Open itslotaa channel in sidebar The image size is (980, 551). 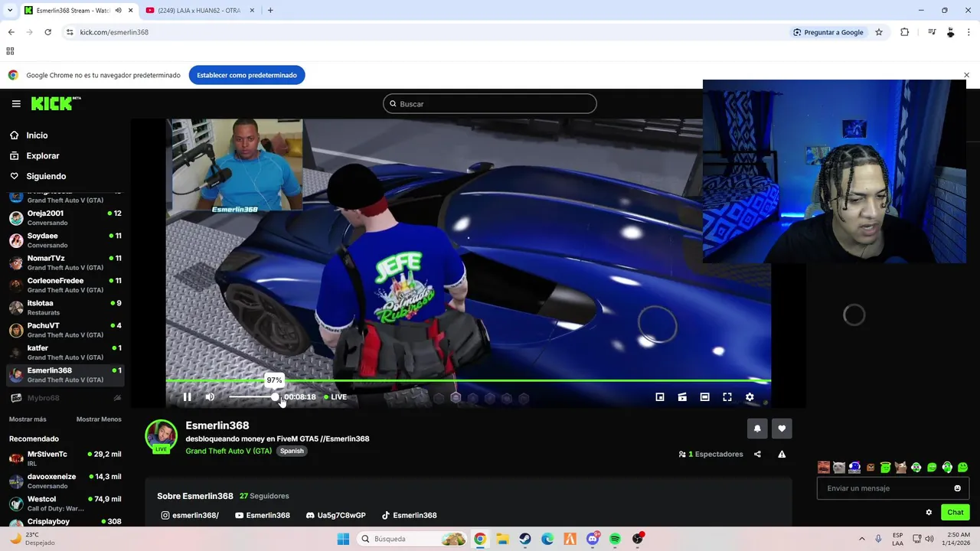click(x=65, y=308)
